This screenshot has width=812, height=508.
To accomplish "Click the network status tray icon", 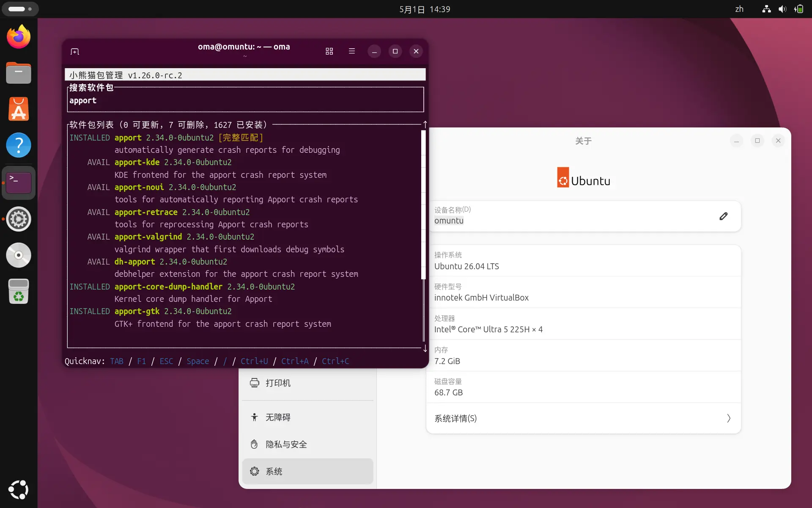I will click(x=766, y=9).
